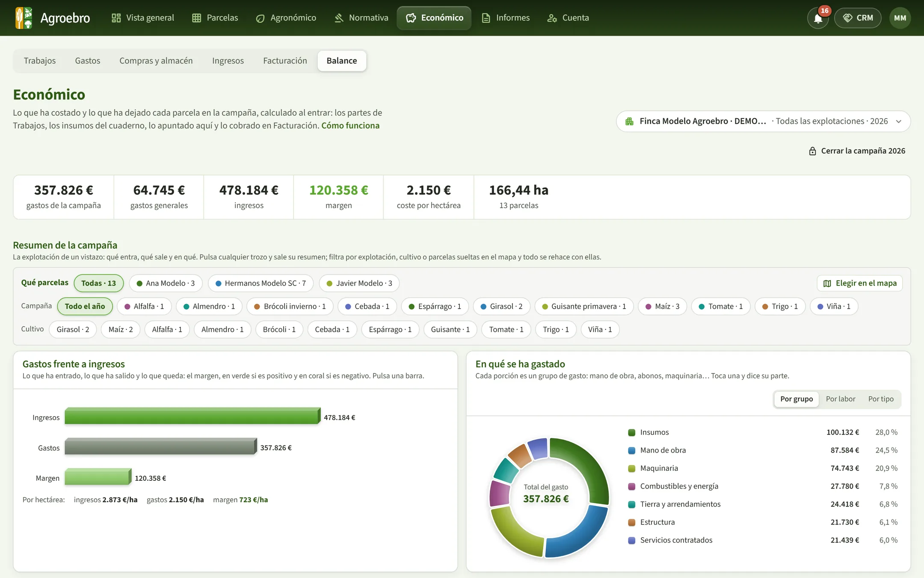Open notifications bell with 16 badge
The width and height of the screenshot is (924, 578).
(x=818, y=18)
